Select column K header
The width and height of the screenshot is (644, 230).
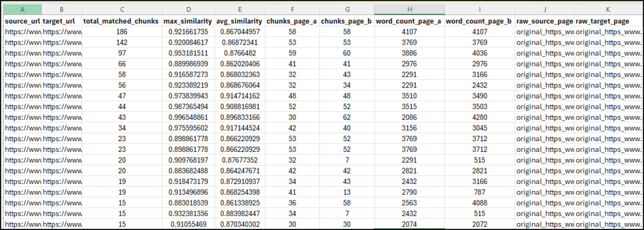(608, 10)
